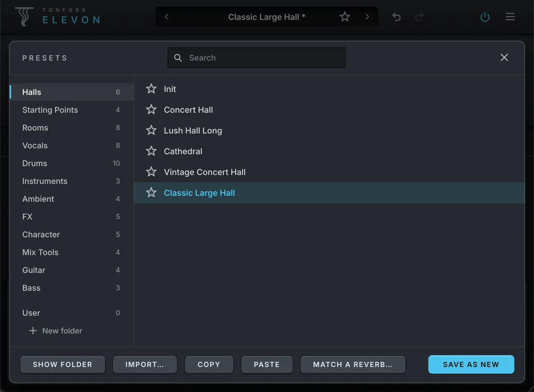Image resolution: width=534 pixels, height=392 pixels.
Task: Select the Instruments category
Action: pyautogui.click(x=72, y=181)
